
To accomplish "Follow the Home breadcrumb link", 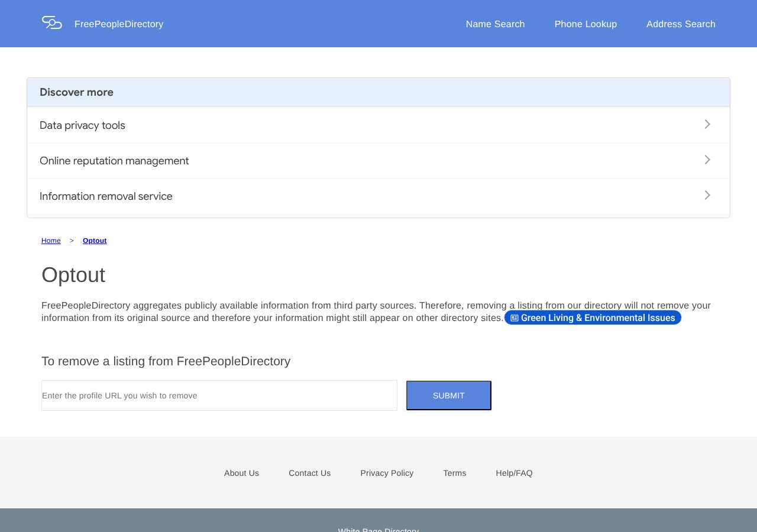I will 51,241.
